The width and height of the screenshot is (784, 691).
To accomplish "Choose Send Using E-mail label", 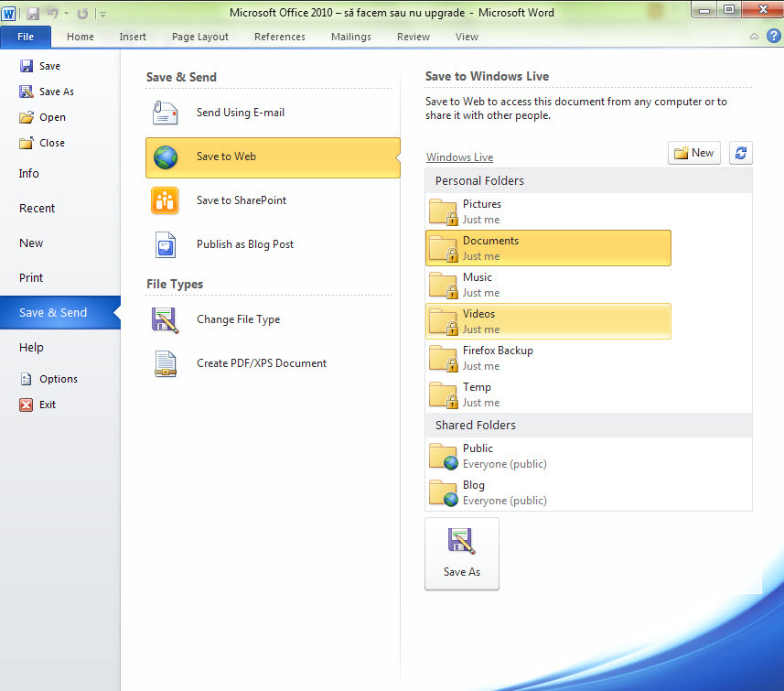I will [241, 113].
